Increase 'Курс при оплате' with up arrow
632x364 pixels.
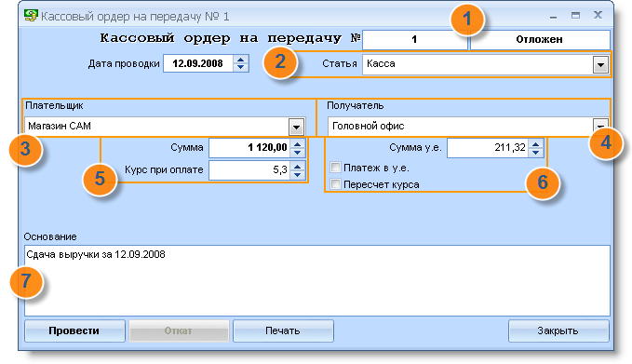[298, 166]
